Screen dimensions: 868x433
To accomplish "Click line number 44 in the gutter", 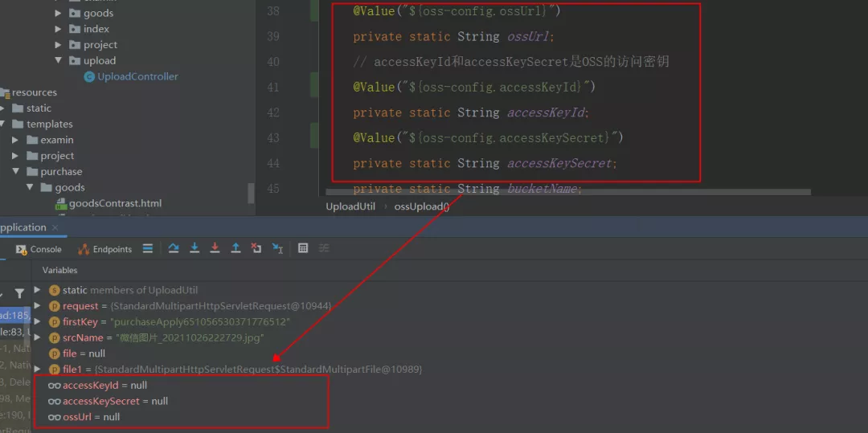I will pyautogui.click(x=272, y=164).
